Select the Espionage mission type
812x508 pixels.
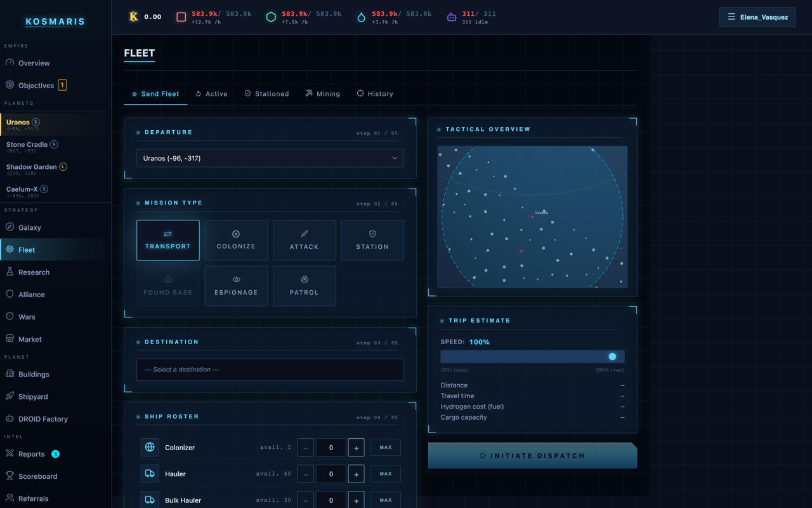coord(236,286)
